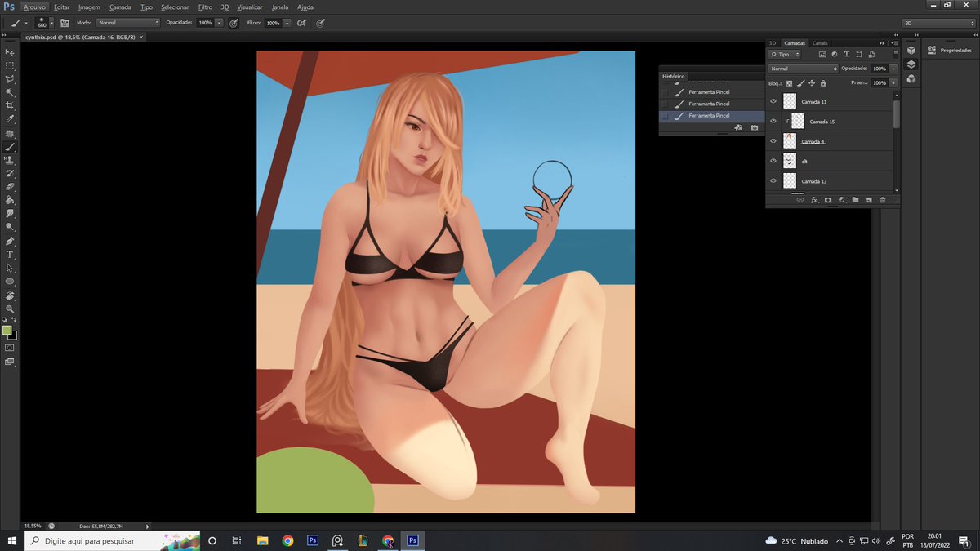The width and height of the screenshot is (980, 551).
Task: Select the Crop tool
Action: pyautogui.click(x=10, y=106)
